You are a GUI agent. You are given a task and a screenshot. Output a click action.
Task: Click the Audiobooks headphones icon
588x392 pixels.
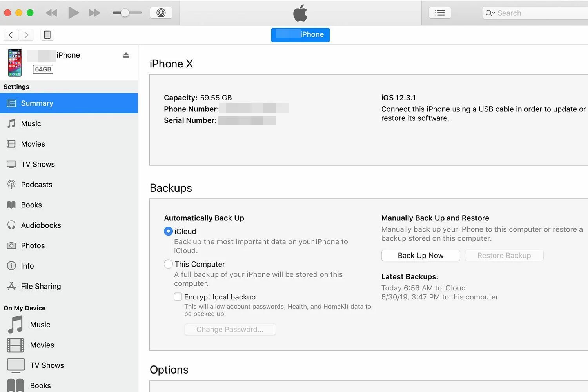12,225
